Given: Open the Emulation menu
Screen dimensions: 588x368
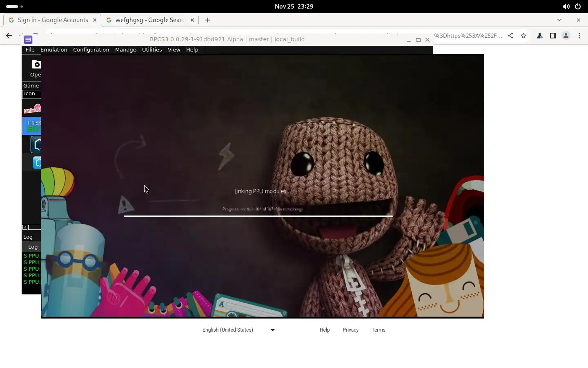Looking at the screenshot, I should click(53, 50).
